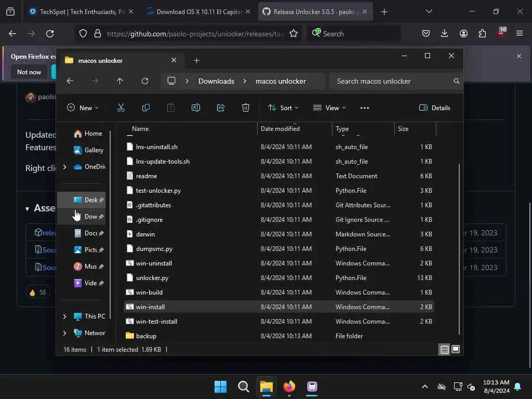
Task: Select the win-install file
Action: [279, 307]
